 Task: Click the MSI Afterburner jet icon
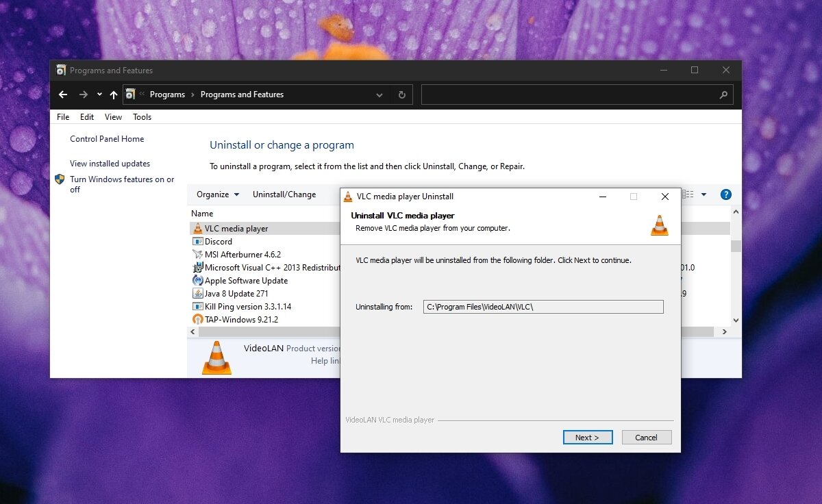pyautogui.click(x=198, y=254)
